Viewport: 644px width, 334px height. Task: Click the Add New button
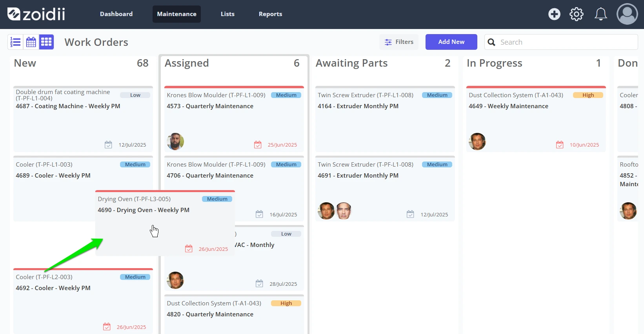pyautogui.click(x=451, y=42)
